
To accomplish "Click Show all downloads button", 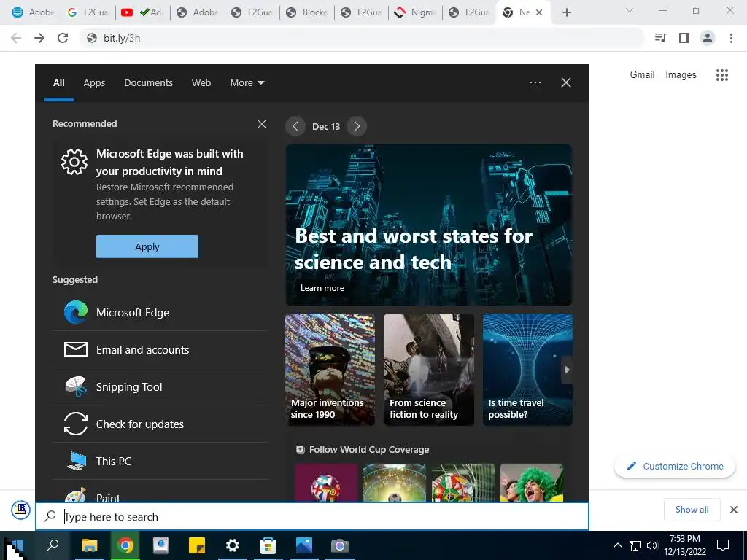I will click(692, 510).
